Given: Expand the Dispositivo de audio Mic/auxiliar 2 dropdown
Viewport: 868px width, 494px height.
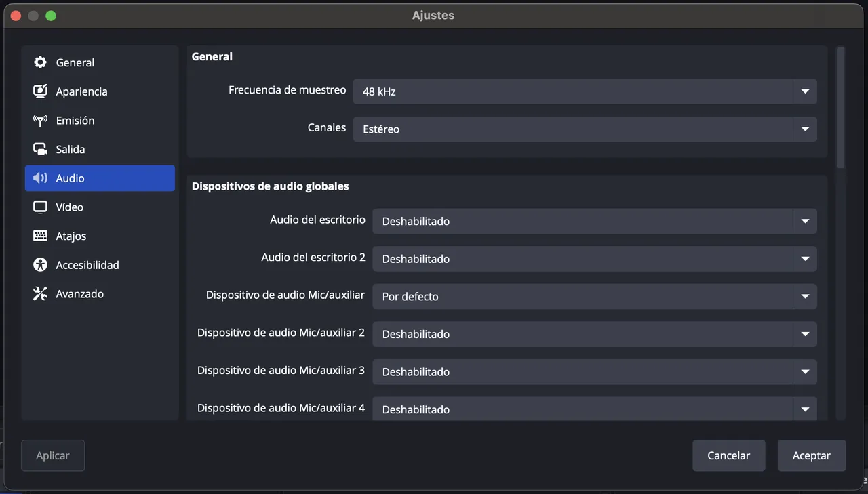Looking at the screenshot, I should click(x=595, y=334).
